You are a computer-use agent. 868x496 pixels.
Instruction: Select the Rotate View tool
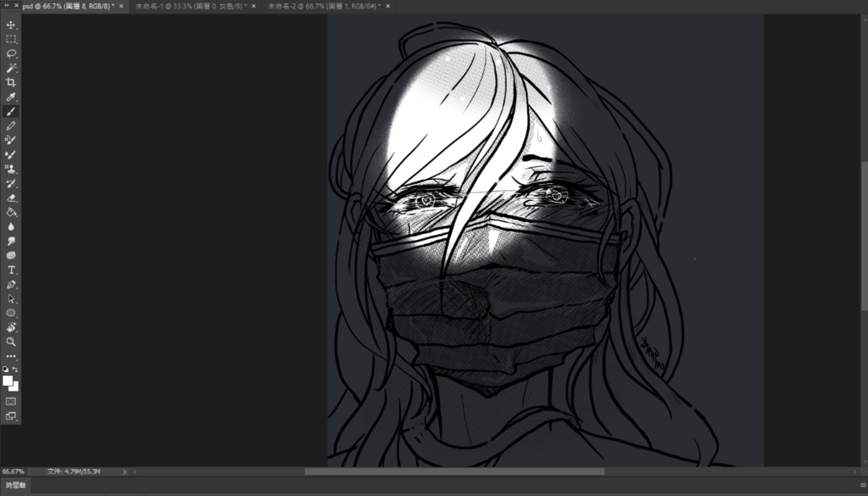[10, 328]
